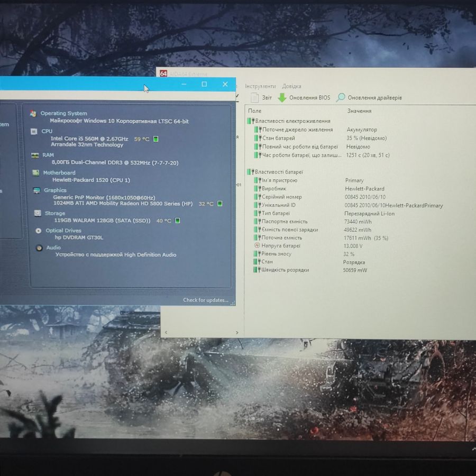The height and width of the screenshot is (476, 476).
Task: Click the icon beside Швидкість розрядки row
Action: (257, 270)
